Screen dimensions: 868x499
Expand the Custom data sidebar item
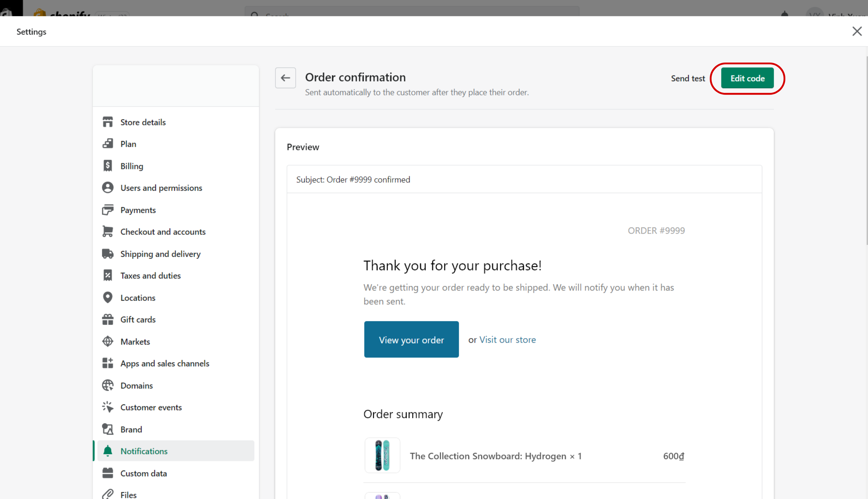coord(143,473)
